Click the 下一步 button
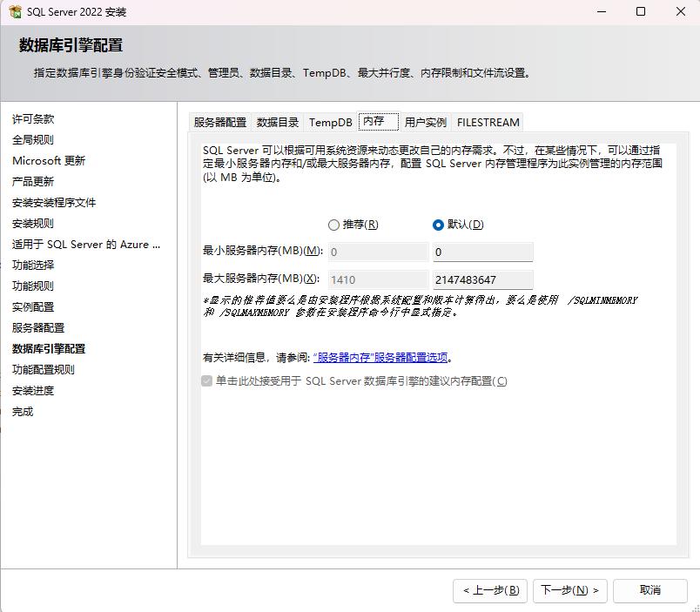Screen dimensions: 700x612 [569, 590]
